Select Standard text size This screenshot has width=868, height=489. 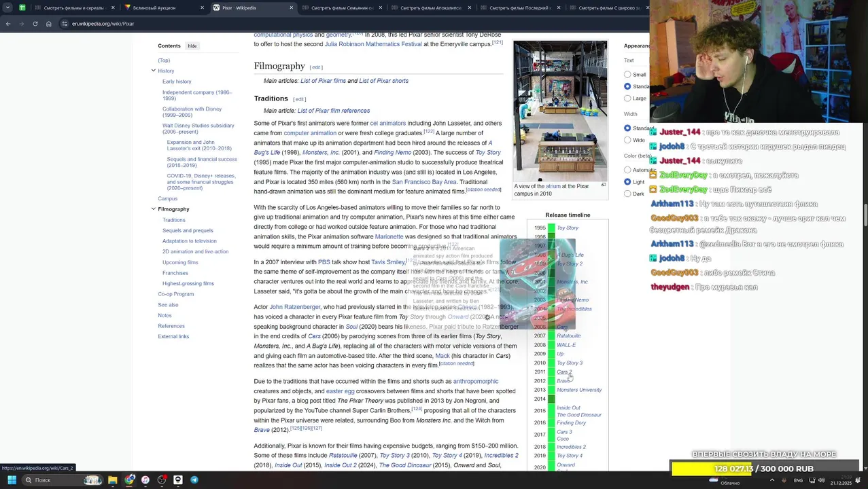pyautogui.click(x=627, y=86)
